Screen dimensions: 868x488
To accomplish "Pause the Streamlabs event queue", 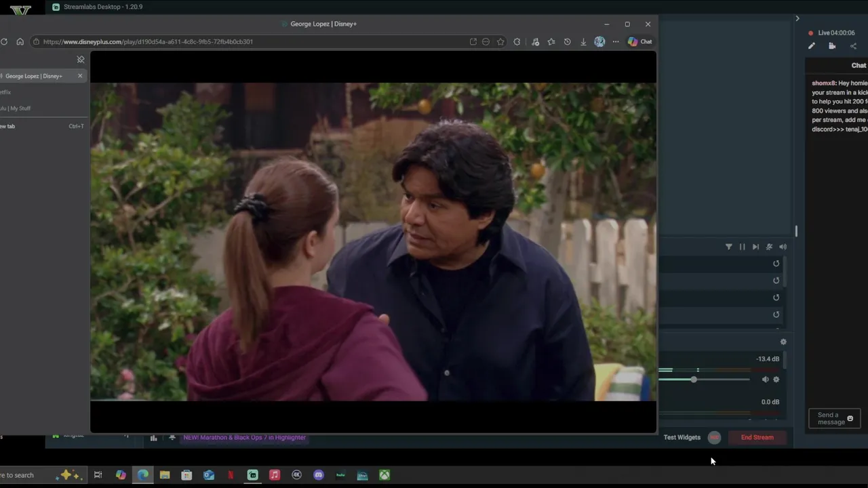I will [742, 247].
